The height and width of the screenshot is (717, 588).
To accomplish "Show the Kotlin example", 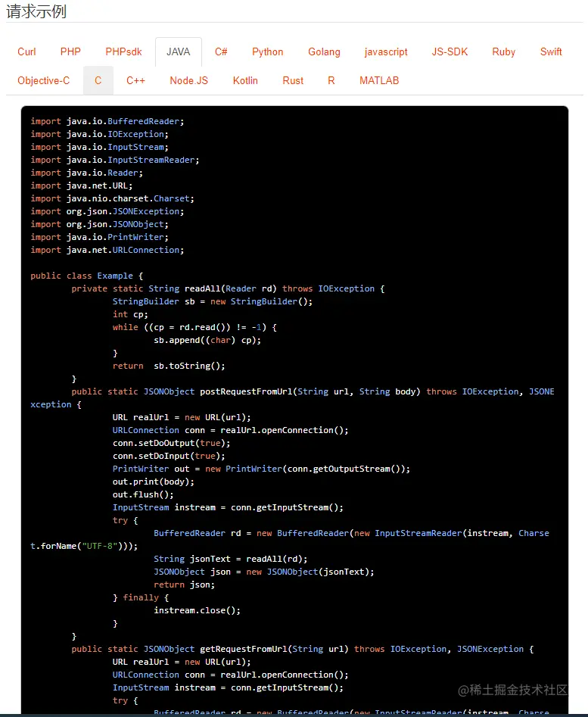I will pos(245,80).
